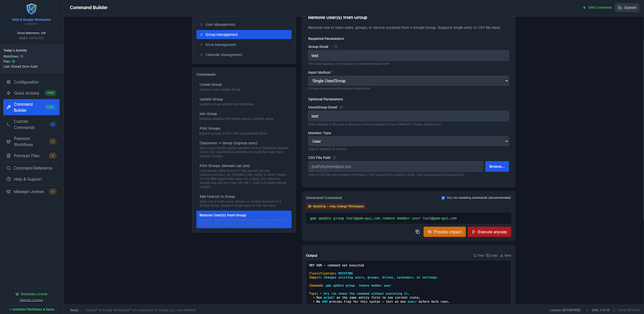Click the green GAM Connected status dot
The width and height of the screenshot is (644, 314).
584,8
